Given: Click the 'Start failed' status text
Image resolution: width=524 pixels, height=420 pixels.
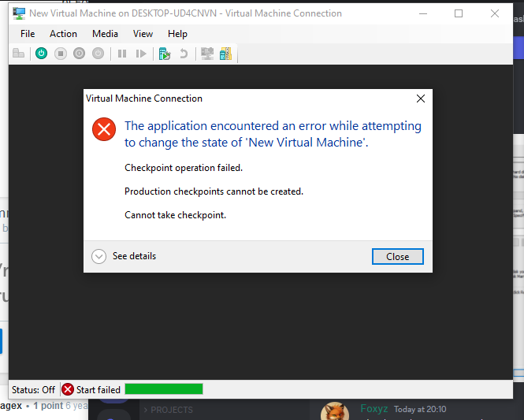Looking at the screenshot, I should pos(98,390).
